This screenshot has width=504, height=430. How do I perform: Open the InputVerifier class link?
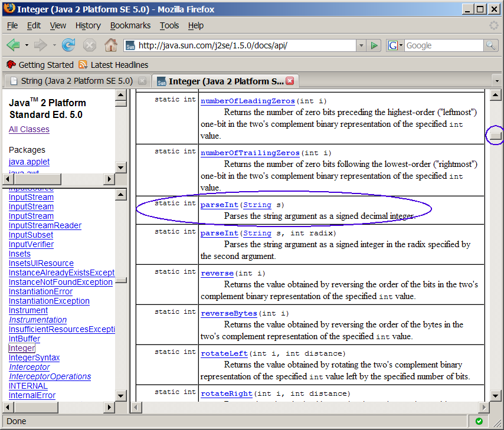coord(31,245)
